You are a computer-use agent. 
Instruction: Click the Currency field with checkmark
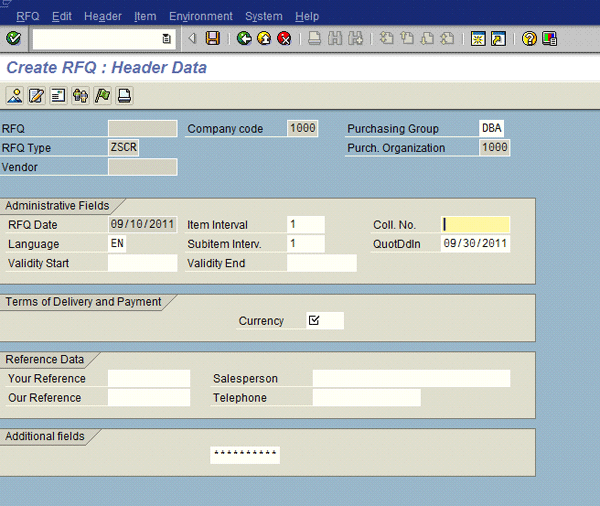tap(323, 321)
